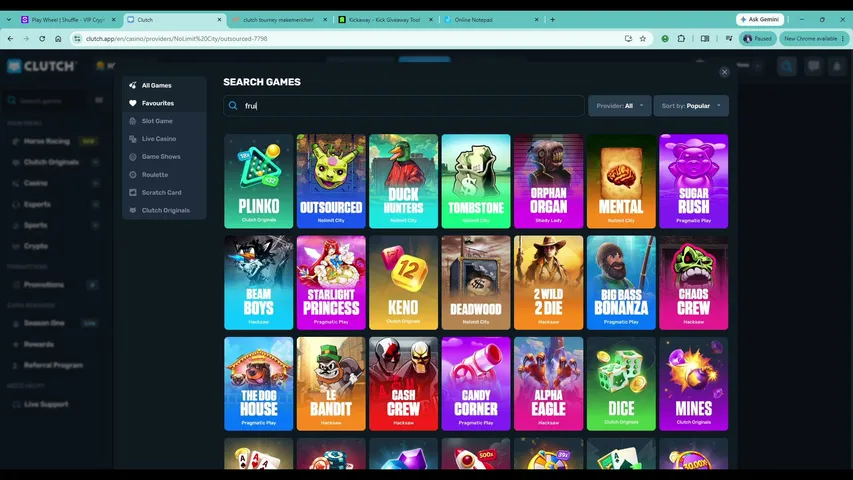Open the Mines game card
Image resolution: width=853 pixels, height=480 pixels.
click(x=694, y=384)
